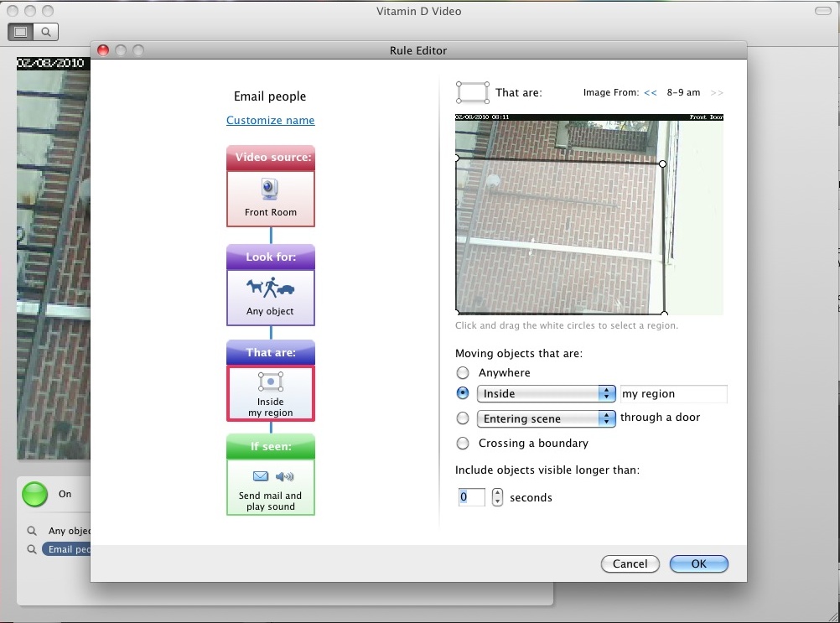The width and height of the screenshot is (840, 623).
Task: Expand the Entering scene dropdown
Action: click(546, 418)
